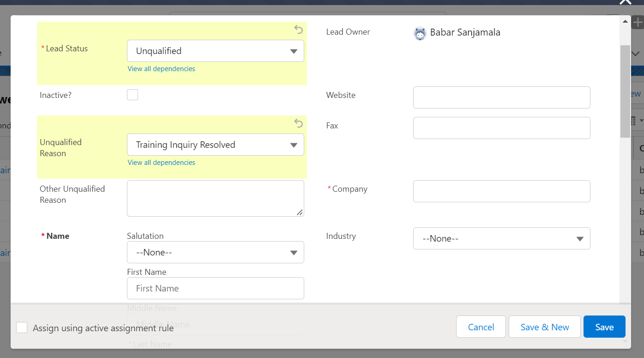Cancel the lead edit
The height and width of the screenshot is (358, 644).
[481, 327]
